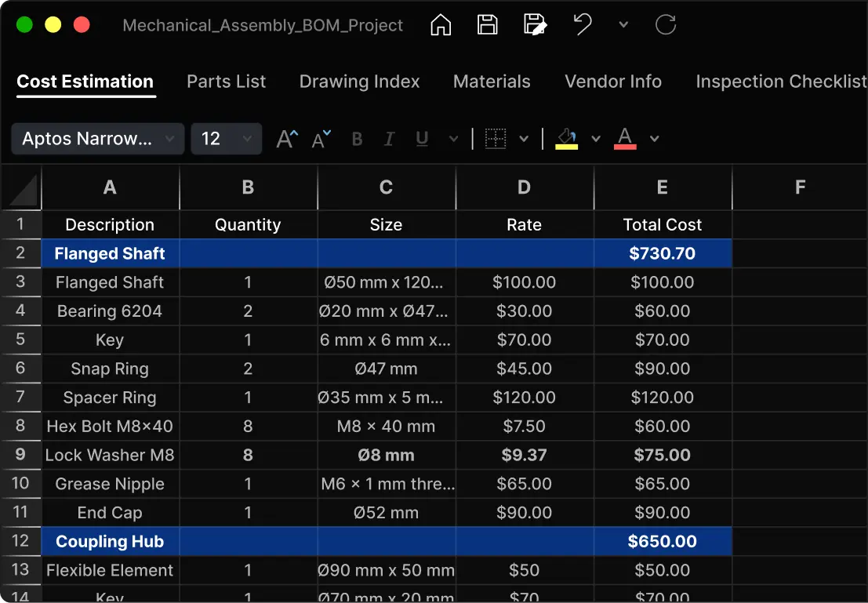This screenshot has height=603, width=868.
Task: Open the Inspection Checklist tab
Action: coord(781,82)
